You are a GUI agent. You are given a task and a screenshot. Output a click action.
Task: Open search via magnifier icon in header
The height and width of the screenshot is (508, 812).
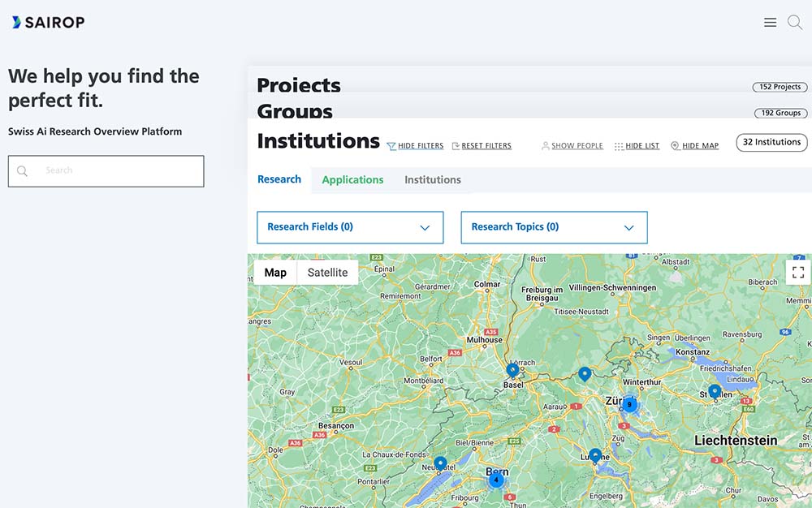click(x=795, y=22)
